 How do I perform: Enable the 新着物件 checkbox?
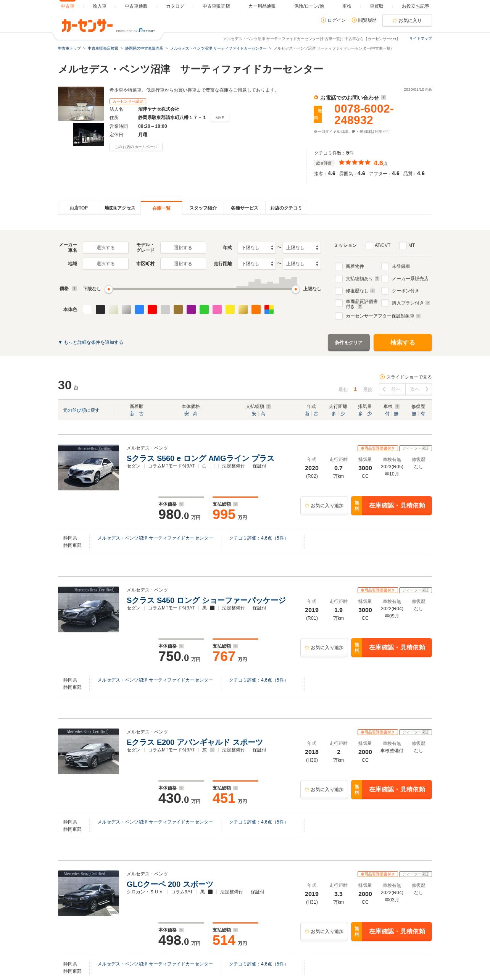pos(338,266)
